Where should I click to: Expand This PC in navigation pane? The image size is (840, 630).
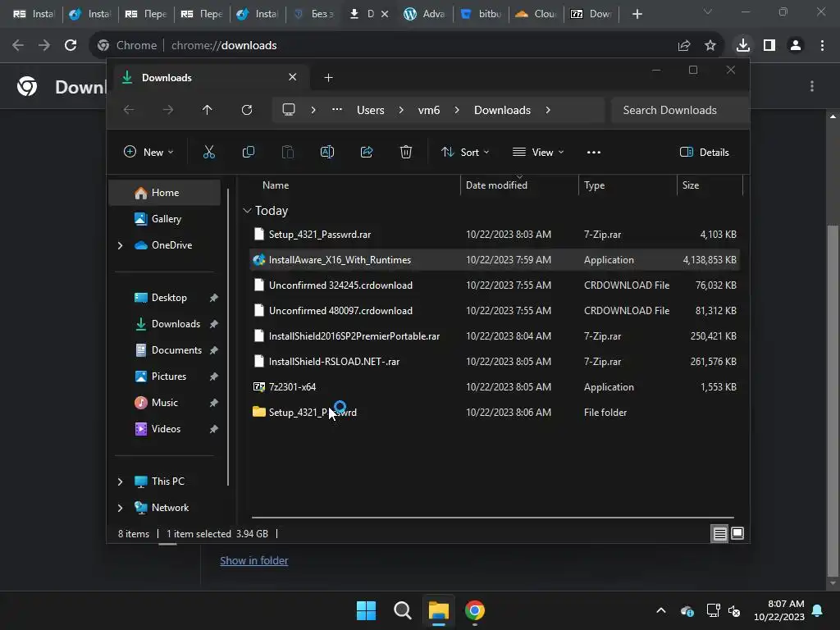pyautogui.click(x=120, y=482)
